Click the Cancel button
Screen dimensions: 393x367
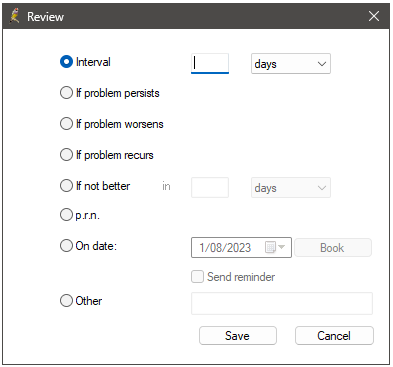(334, 335)
